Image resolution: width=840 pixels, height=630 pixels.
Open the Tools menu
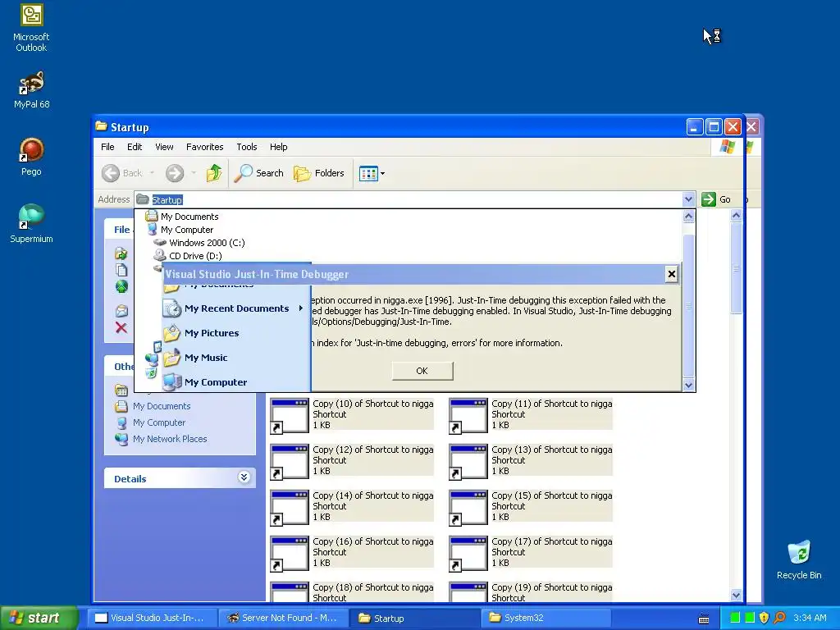[246, 147]
